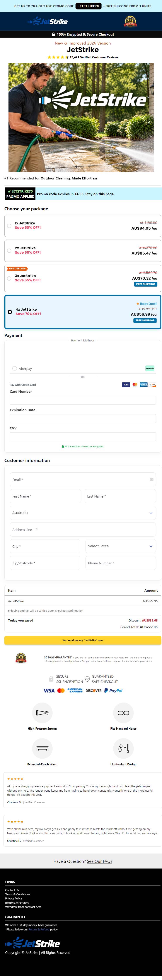Screen dimensions: 162x980
Task: Click the JetStrike logo in the header
Action: [48, 22]
